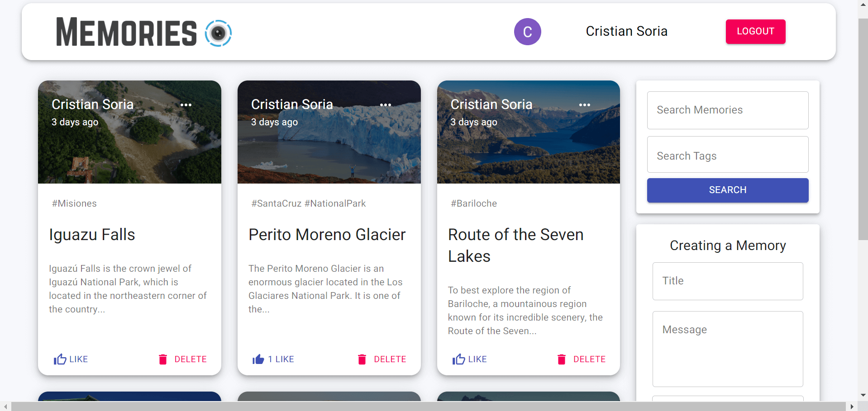Viewport: 868px width, 411px height.
Task: Like the Iguazu Falls memory
Action: click(x=71, y=359)
